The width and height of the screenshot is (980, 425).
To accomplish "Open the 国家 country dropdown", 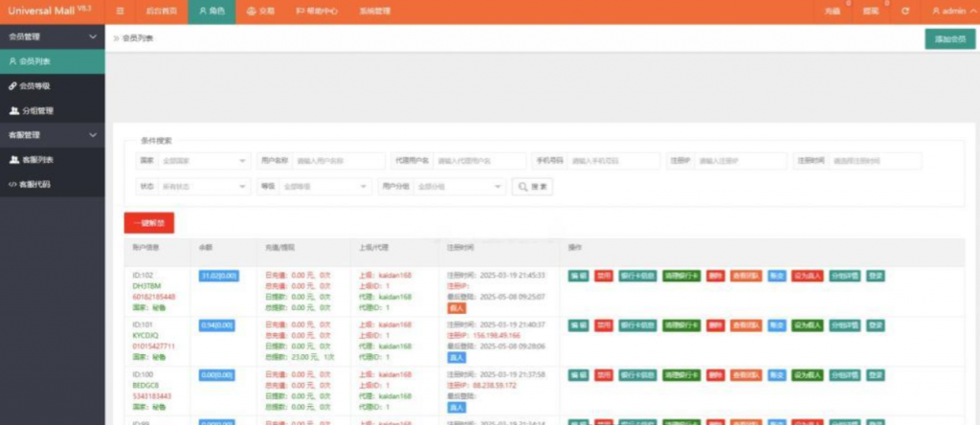I will 204,161.
